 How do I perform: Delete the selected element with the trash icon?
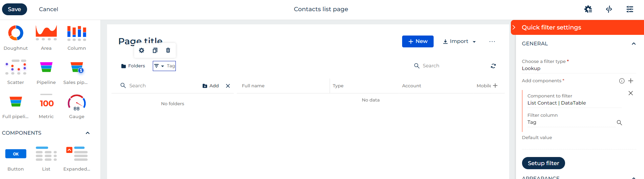168,50
